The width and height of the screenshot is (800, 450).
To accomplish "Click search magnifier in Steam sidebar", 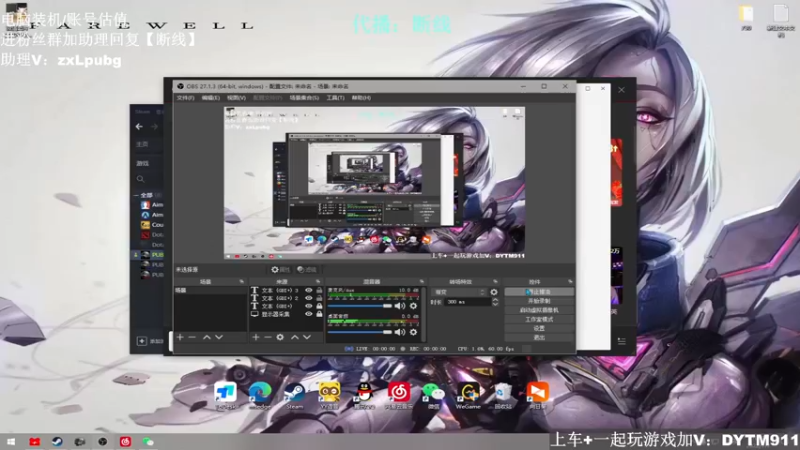I will pyautogui.click(x=140, y=179).
